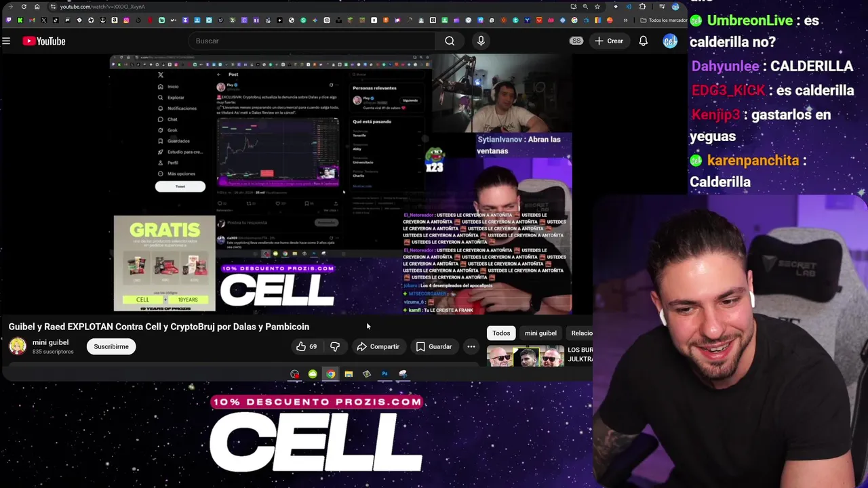Reload the page in Chrome
Image resolution: width=868 pixels, height=488 pixels.
click(x=24, y=7)
